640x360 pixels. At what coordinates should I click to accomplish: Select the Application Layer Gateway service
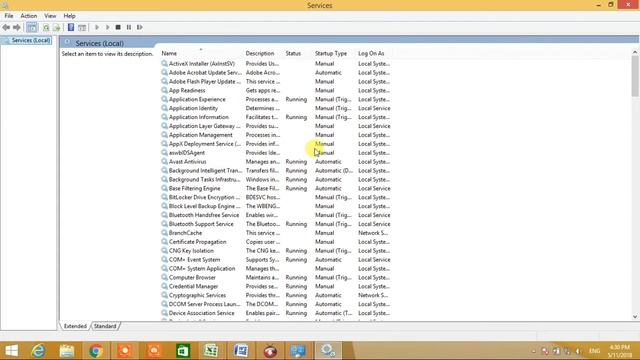tap(276, 126)
